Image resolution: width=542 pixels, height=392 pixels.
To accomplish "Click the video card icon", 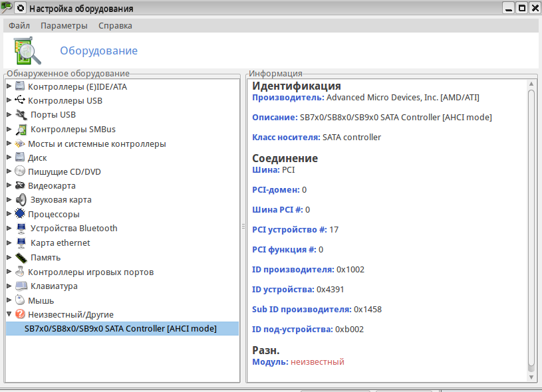I will pos(20,186).
